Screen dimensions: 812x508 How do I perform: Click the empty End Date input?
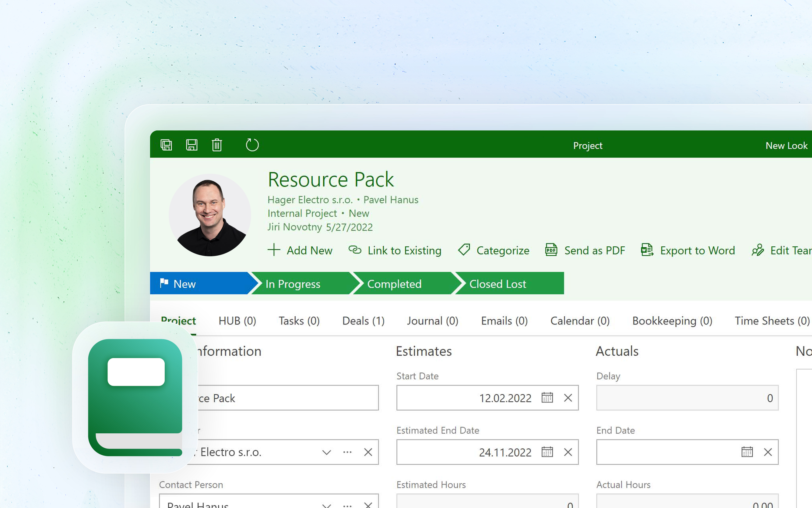click(x=687, y=452)
